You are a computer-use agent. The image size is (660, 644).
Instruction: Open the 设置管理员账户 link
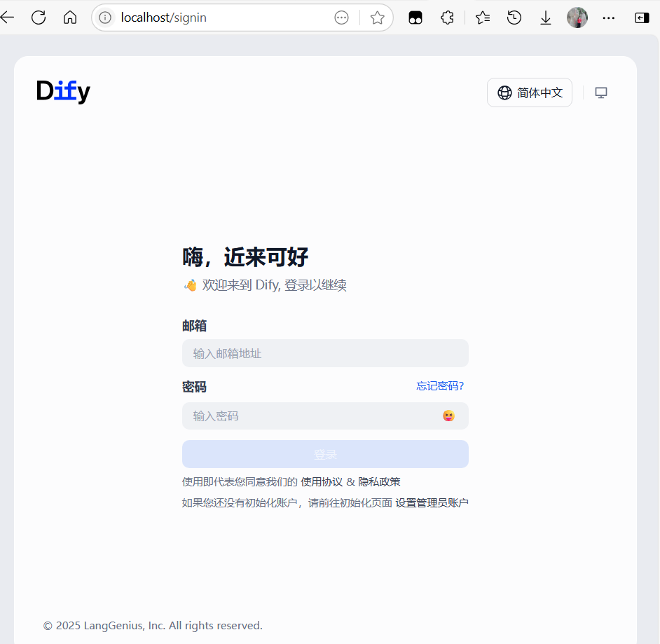(x=432, y=502)
